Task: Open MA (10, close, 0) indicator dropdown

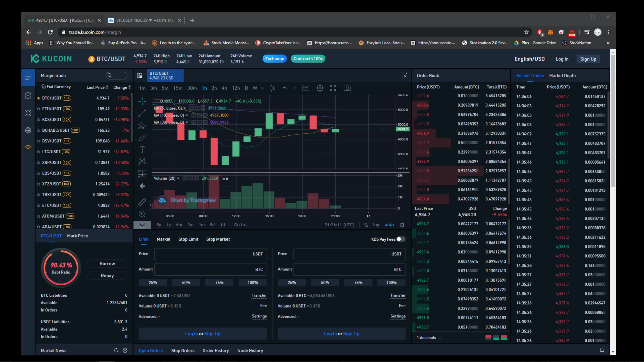Action: [186, 115]
